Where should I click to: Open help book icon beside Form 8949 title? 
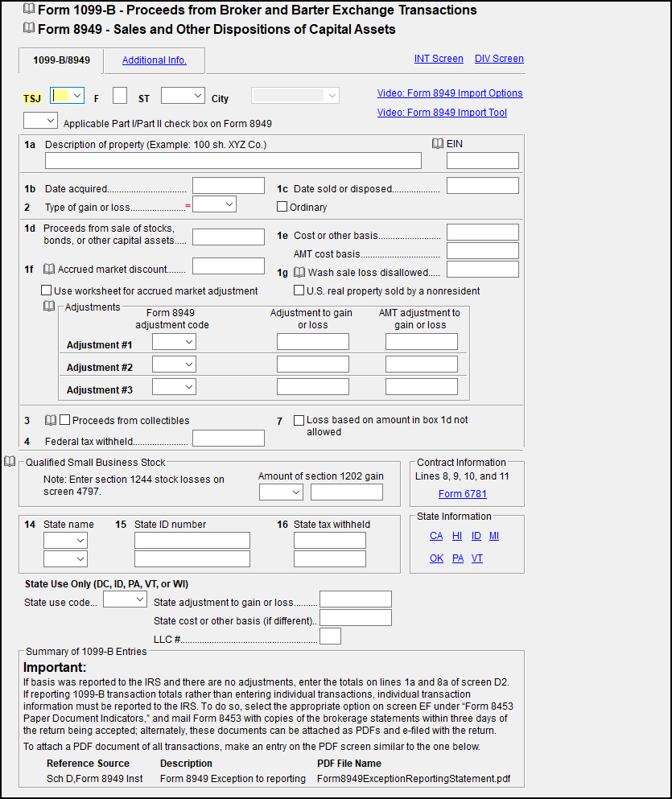point(29,28)
